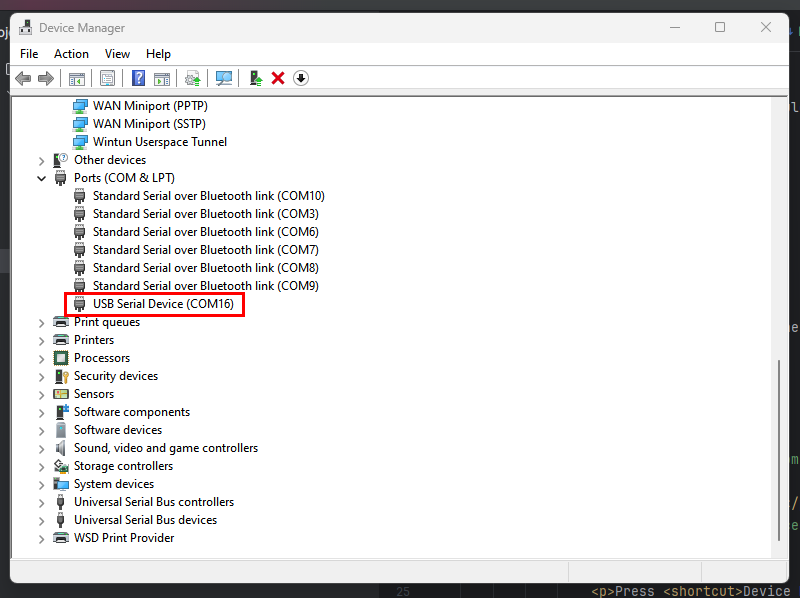Image resolution: width=800 pixels, height=598 pixels.
Task: Click the Help question mark icon
Action: pos(137,77)
